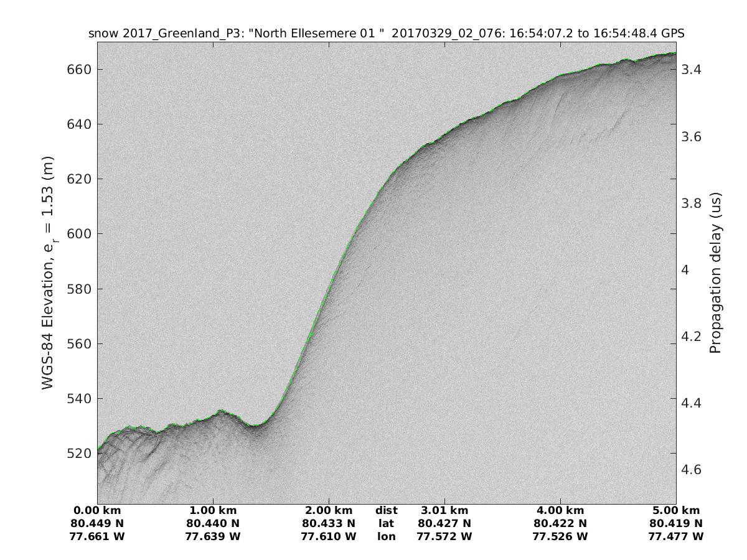Image resolution: width=747 pixels, height=560 pixels.
Task: Click the 'dist' legend label on x-axis
Action: [x=386, y=510]
